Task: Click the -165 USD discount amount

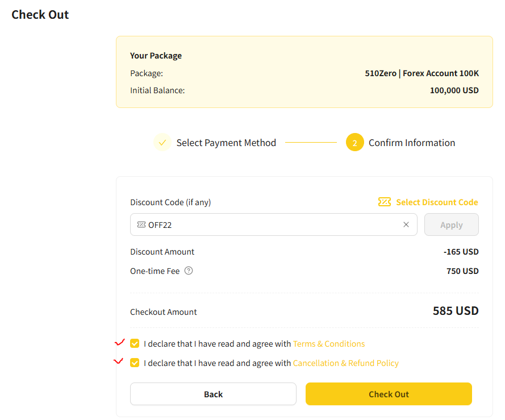Action: click(461, 252)
